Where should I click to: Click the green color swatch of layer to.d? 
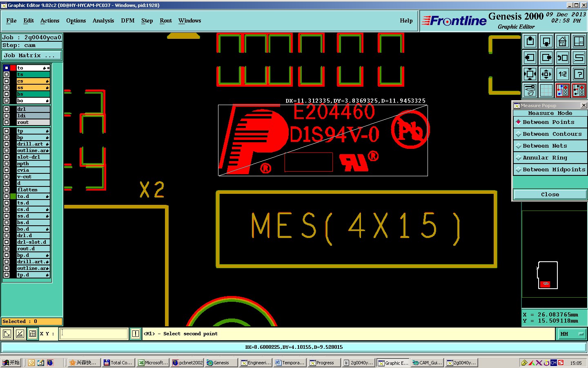(13, 196)
